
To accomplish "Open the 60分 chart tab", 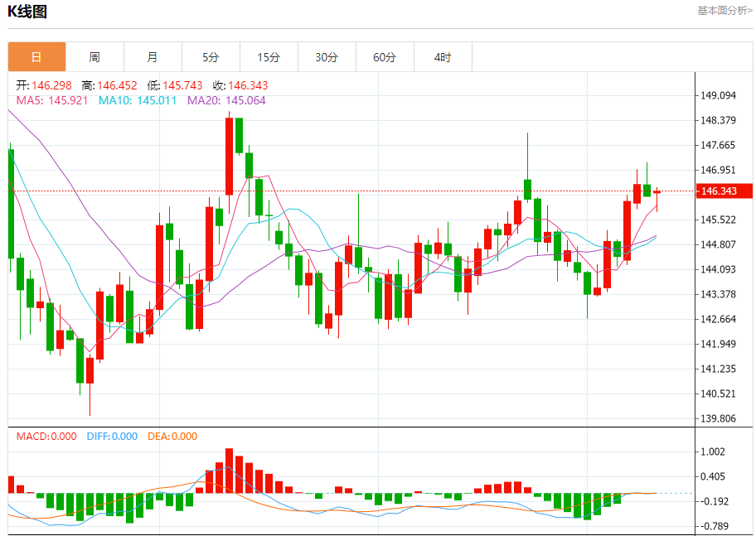I will click(385, 57).
